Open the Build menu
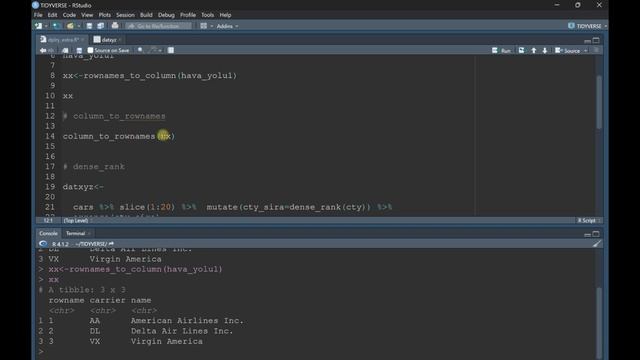This screenshot has height=360, width=640. 146,15
